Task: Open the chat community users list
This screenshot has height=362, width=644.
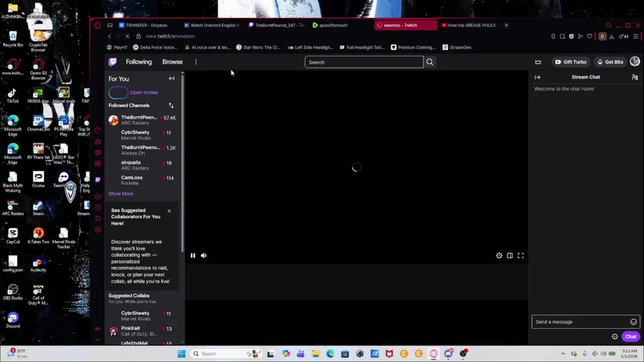Action: (x=635, y=77)
